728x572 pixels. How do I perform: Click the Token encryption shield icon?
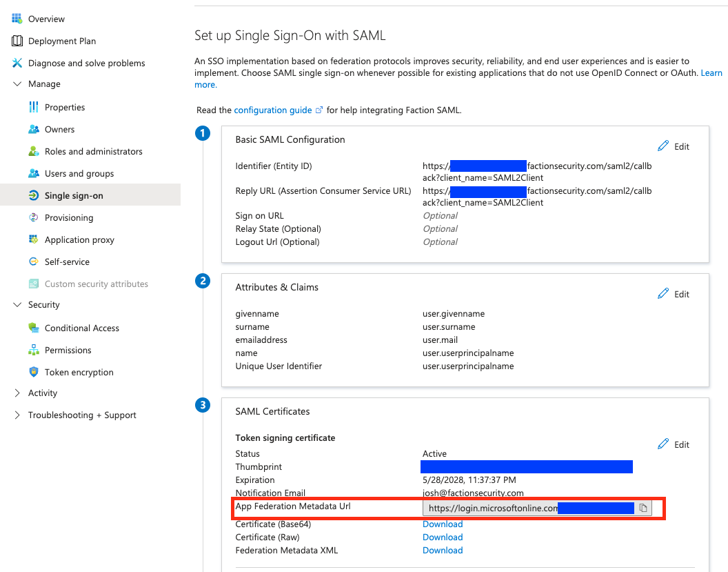click(x=33, y=372)
